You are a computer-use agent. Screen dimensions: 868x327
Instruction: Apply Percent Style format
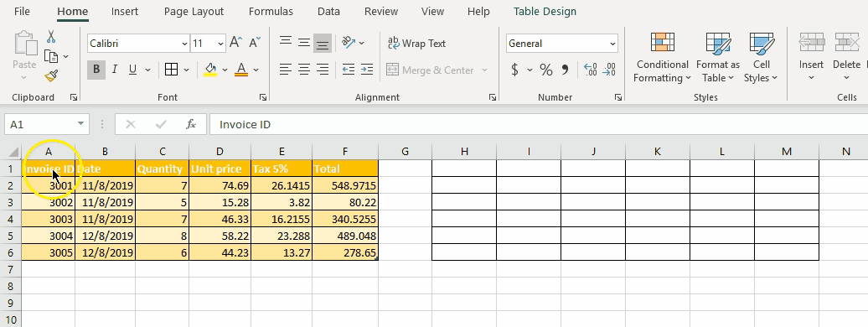tap(545, 70)
